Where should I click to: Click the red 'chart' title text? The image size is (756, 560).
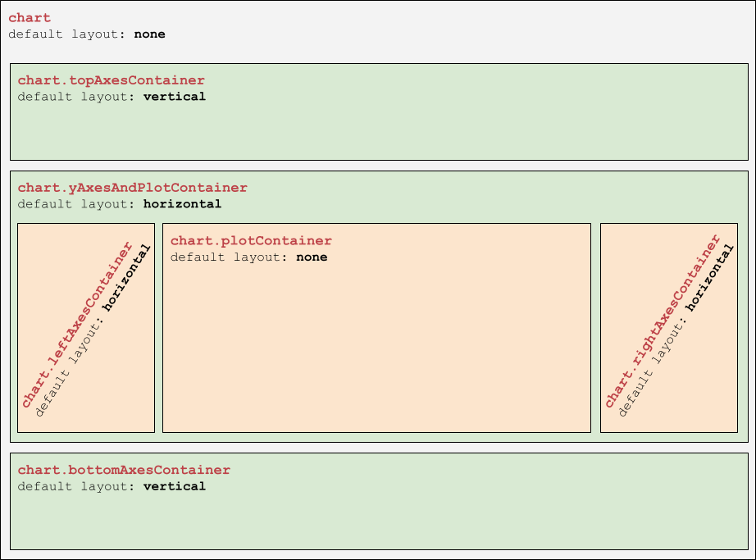click(30, 18)
